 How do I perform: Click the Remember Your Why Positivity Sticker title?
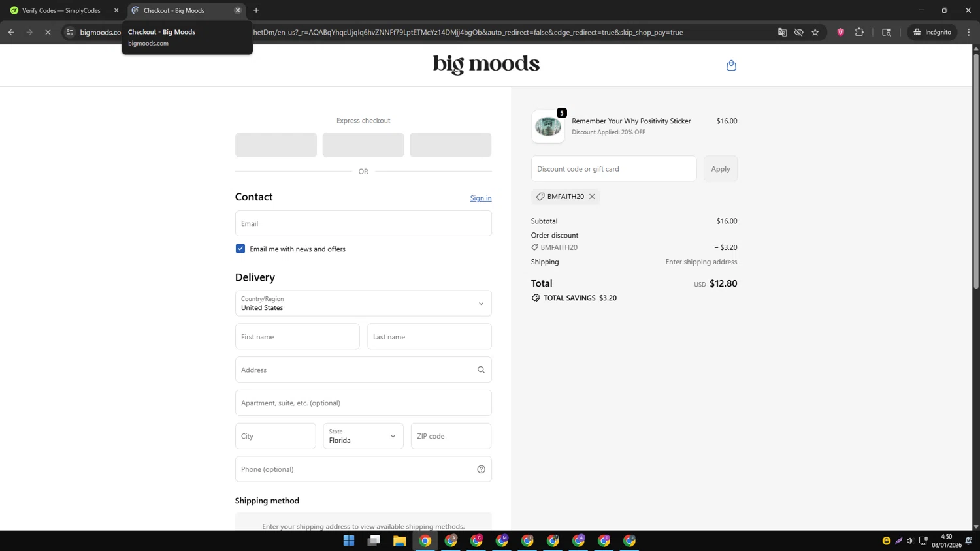pos(631,121)
